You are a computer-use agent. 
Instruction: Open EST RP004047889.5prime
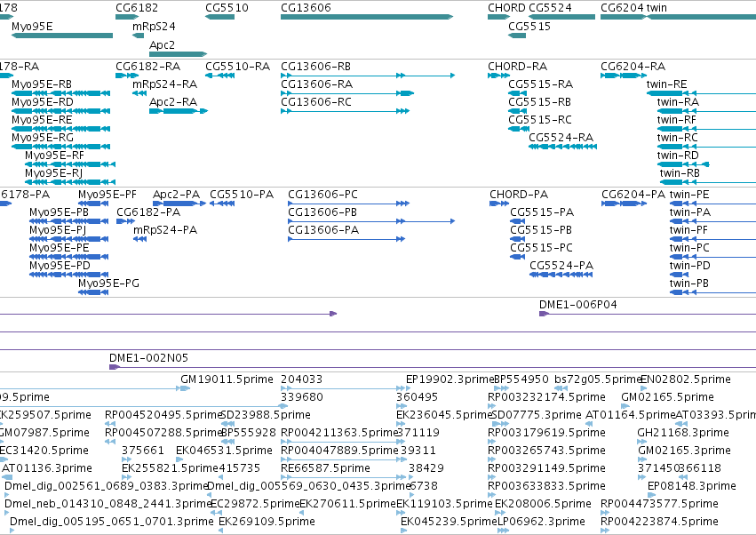[x=339, y=451]
